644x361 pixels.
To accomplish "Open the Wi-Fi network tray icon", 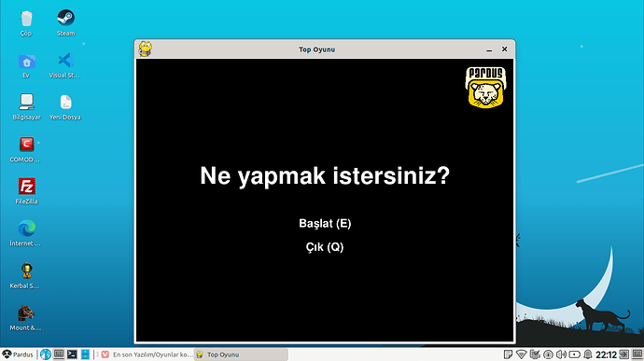I will click(x=521, y=354).
